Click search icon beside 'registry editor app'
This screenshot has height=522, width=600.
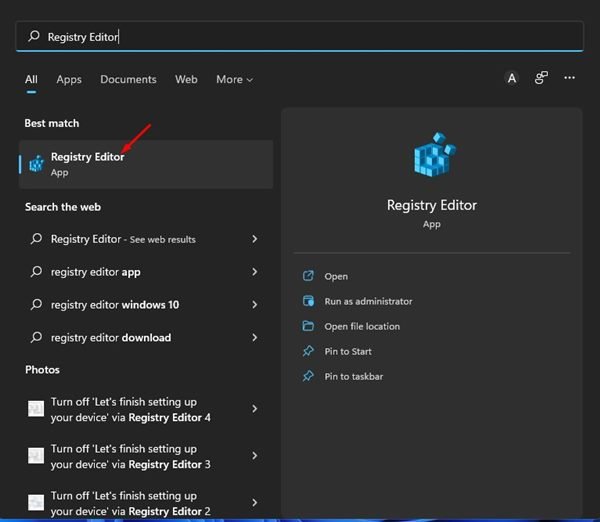tap(36, 272)
